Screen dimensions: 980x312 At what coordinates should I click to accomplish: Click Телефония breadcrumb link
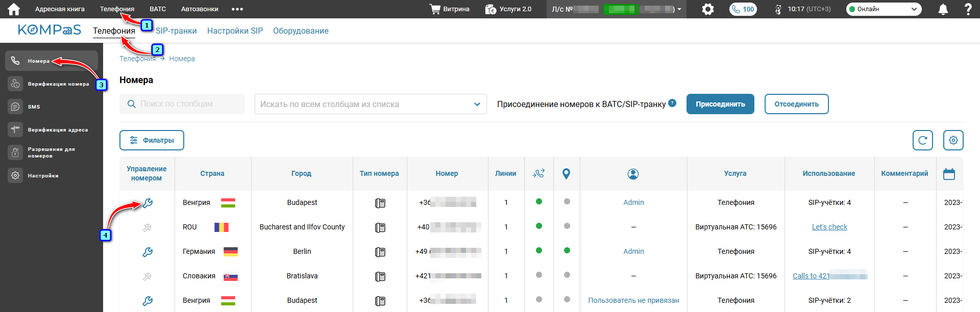pos(137,59)
